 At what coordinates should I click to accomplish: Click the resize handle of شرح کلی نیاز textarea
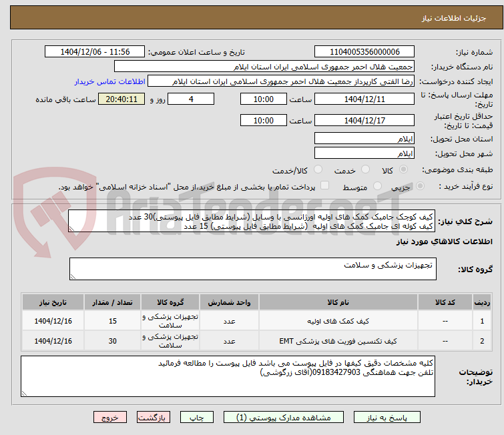coord(71,228)
